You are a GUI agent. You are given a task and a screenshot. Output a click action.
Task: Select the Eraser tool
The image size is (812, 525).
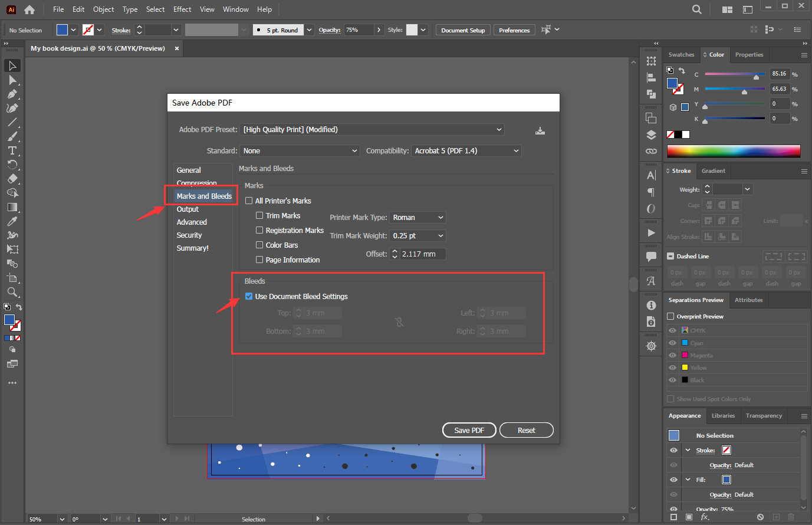tap(12, 179)
